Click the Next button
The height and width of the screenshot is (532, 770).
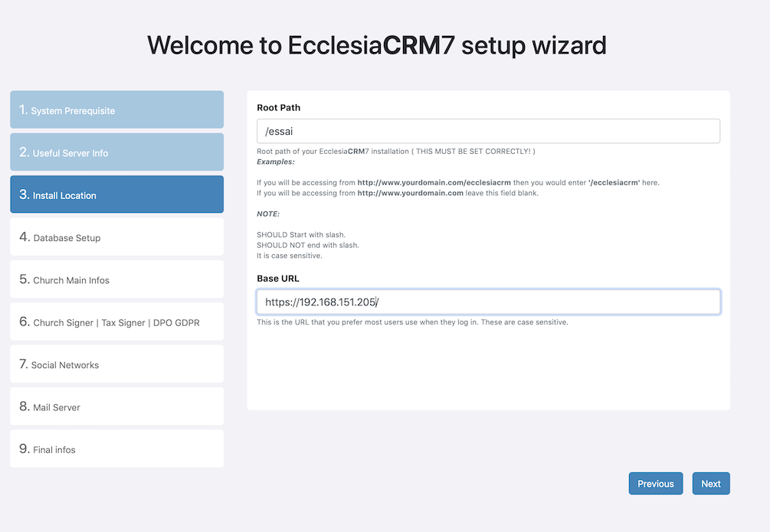(x=710, y=484)
